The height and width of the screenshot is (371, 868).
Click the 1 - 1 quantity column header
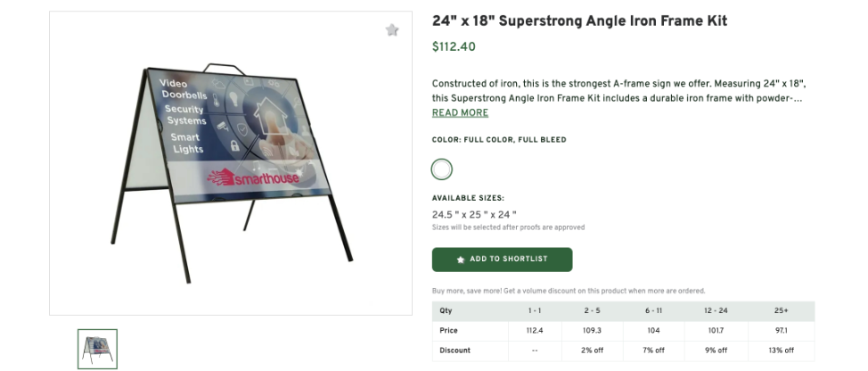pyautogui.click(x=535, y=310)
